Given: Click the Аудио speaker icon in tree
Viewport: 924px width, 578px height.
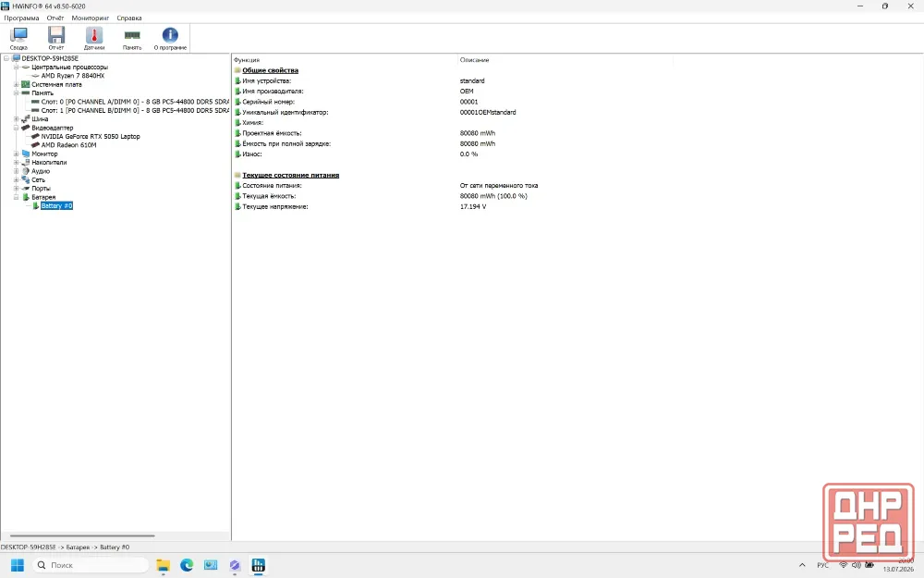Looking at the screenshot, I should [x=25, y=171].
